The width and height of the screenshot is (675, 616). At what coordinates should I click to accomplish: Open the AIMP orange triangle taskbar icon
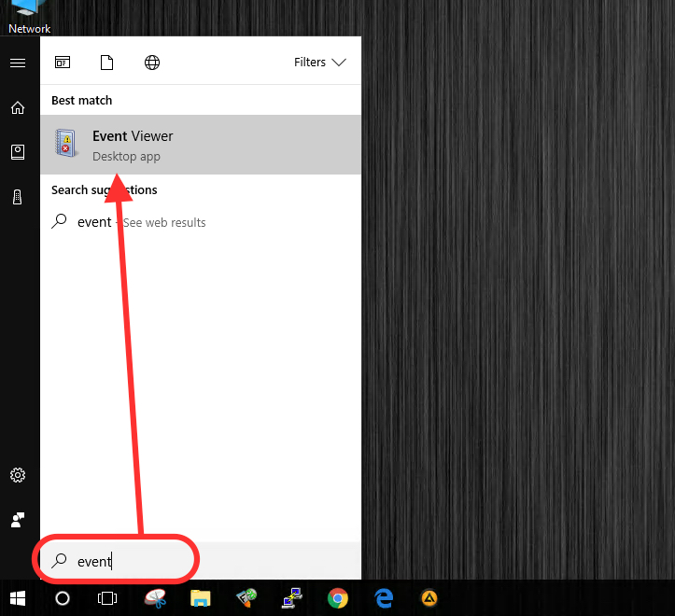click(x=429, y=598)
